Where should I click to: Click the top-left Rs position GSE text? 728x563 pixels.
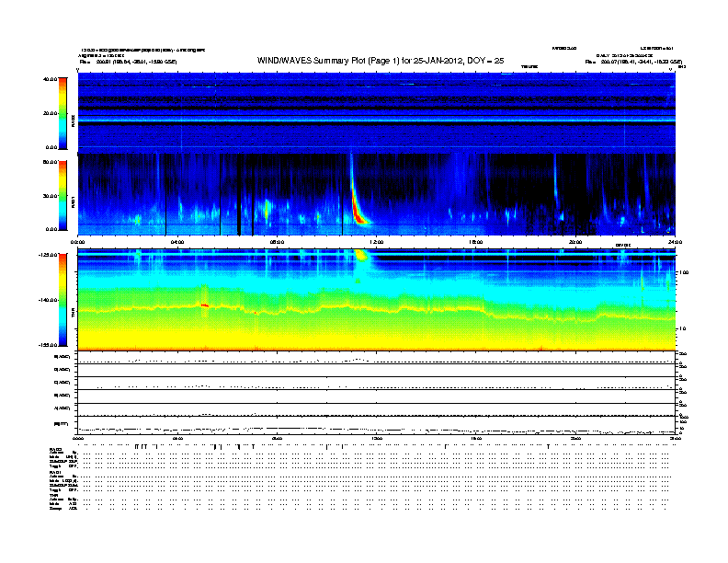(x=128, y=62)
